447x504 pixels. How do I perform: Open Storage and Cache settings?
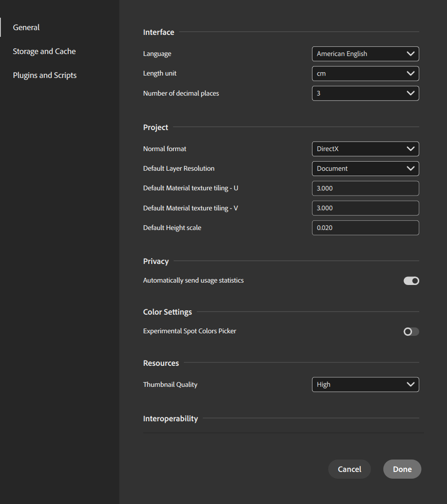(x=44, y=51)
